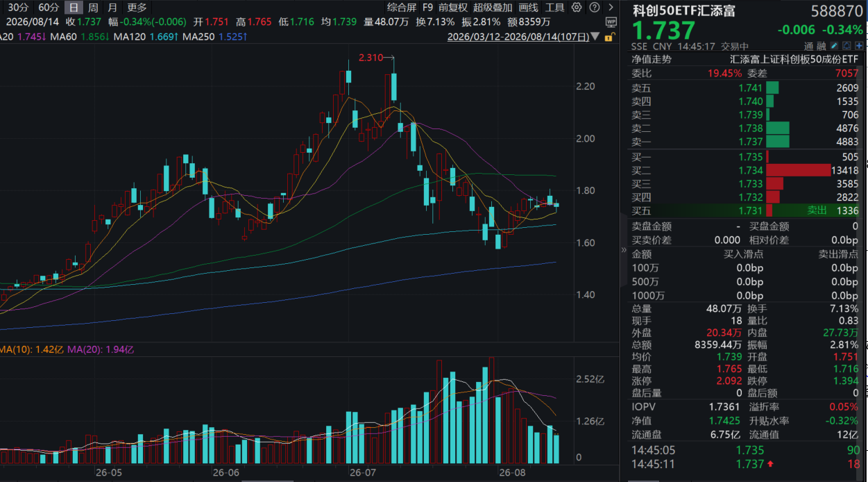Click the volume MA(20) 1.94亿 label

pos(101,349)
